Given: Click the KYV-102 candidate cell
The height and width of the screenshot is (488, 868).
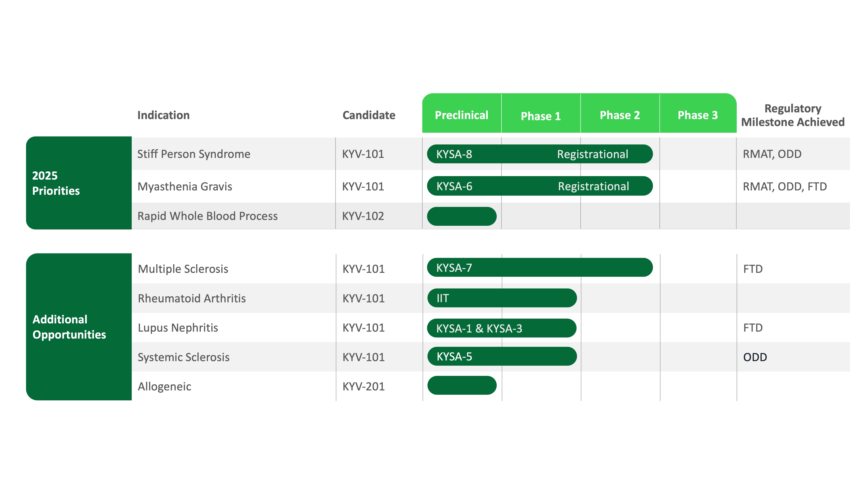Looking at the screenshot, I should (363, 216).
